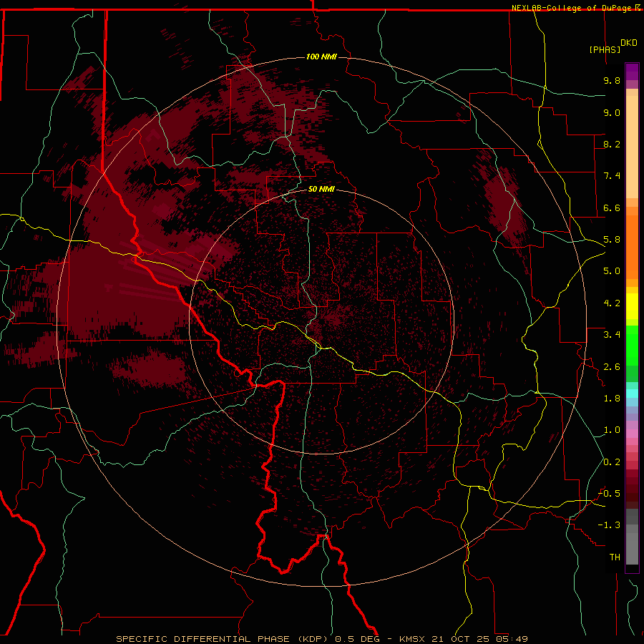Click the TH label on the color scale
This screenshot has width=644, height=644.
[x=615, y=557]
